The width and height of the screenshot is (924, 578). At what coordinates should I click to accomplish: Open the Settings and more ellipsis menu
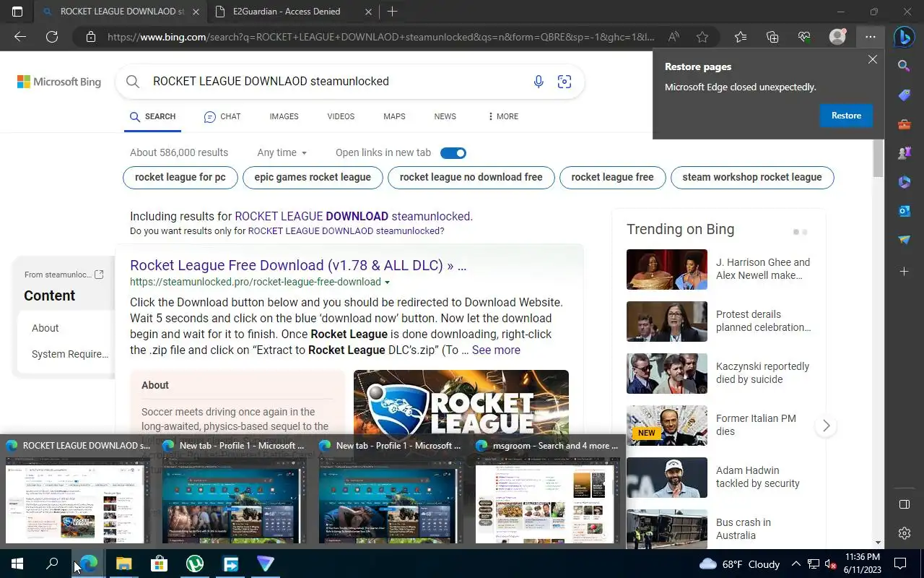point(871,37)
